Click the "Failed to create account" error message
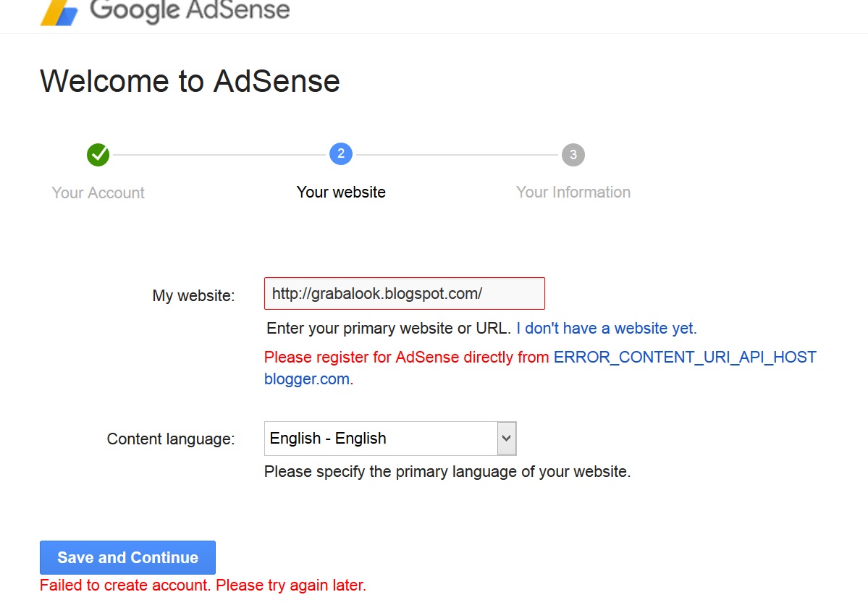The height and width of the screenshot is (613, 868). click(203, 585)
